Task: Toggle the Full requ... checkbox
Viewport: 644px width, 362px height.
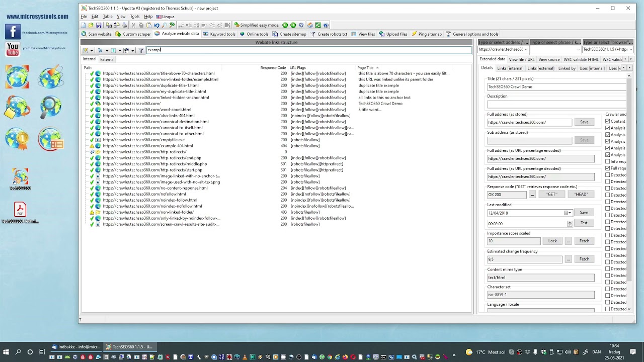Action: click(x=608, y=168)
